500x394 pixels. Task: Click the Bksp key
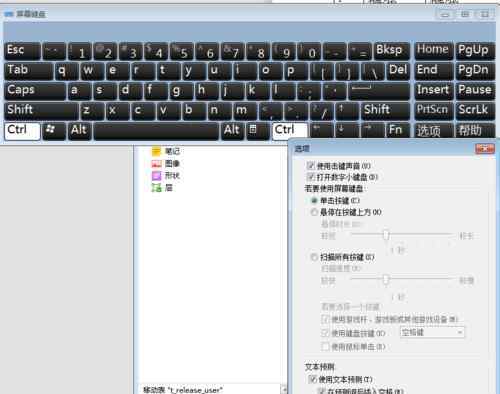point(392,51)
